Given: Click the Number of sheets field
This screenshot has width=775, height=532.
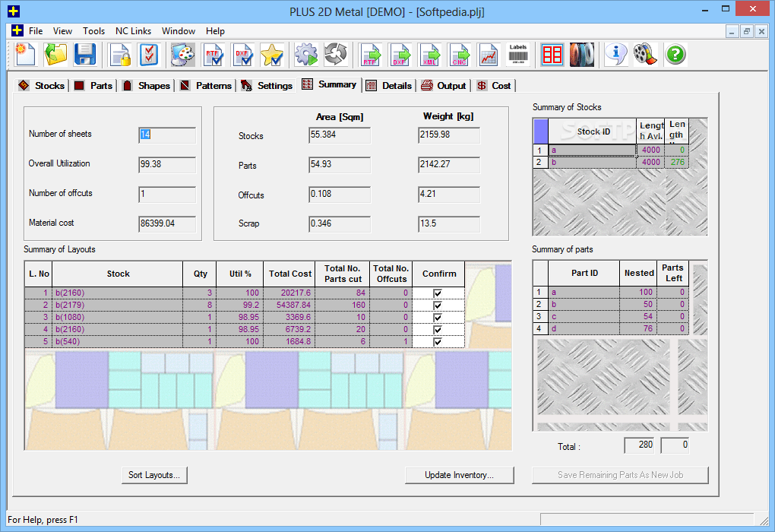Looking at the screenshot, I should [x=167, y=135].
